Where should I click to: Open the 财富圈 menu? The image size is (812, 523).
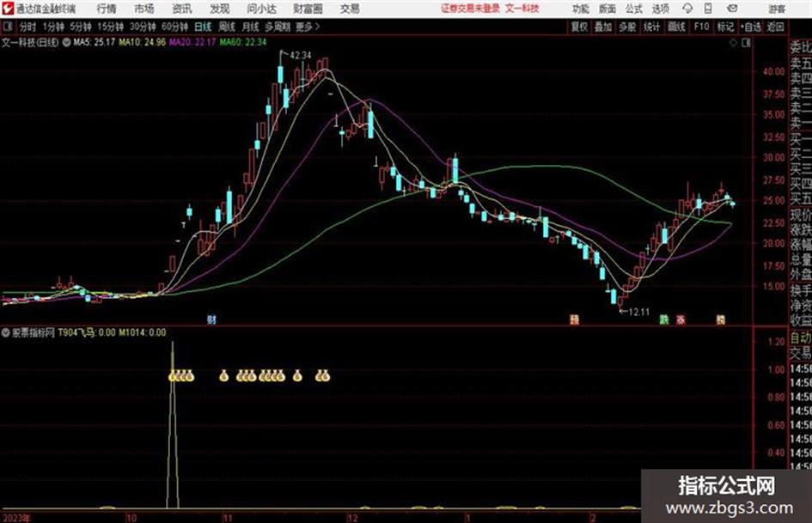pyautogui.click(x=308, y=9)
